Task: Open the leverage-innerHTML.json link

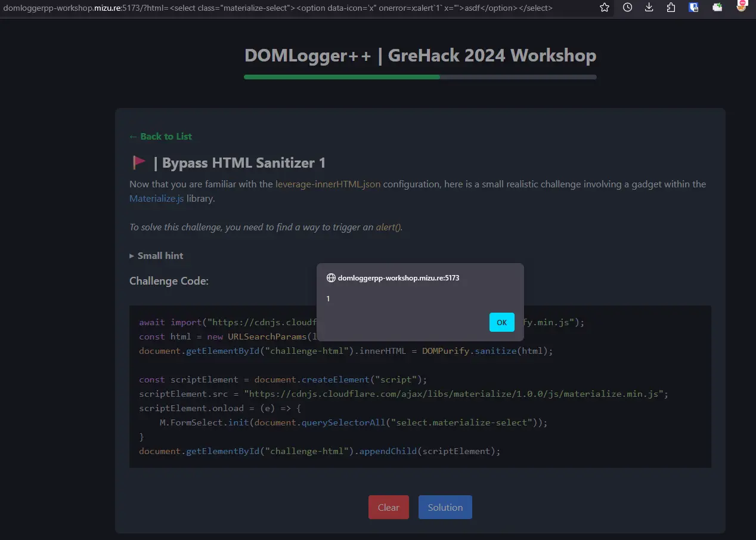Action: point(327,184)
